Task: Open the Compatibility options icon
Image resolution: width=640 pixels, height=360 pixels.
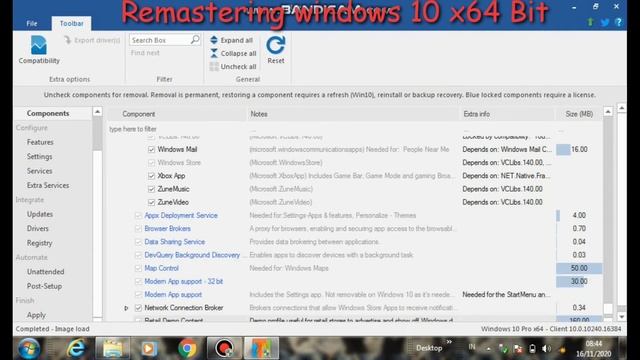Action: (x=39, y=45)
